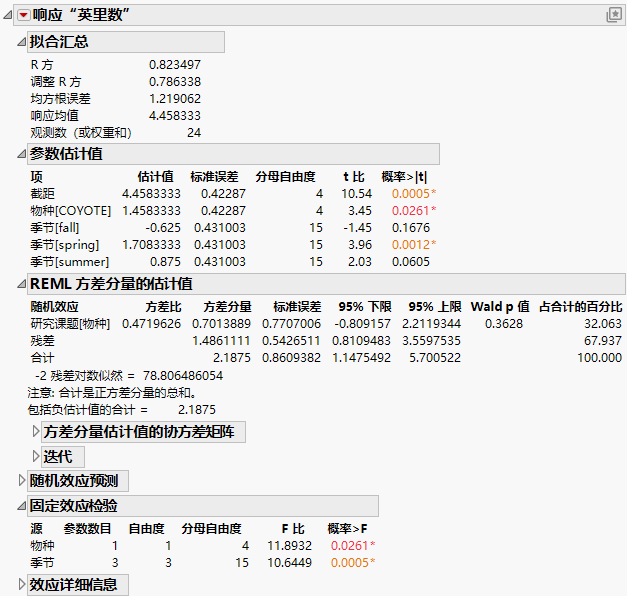Viewport: 627px width, 596px height.
Task: Click the 拟合汇总 section header
Action: tap(126, 42)
